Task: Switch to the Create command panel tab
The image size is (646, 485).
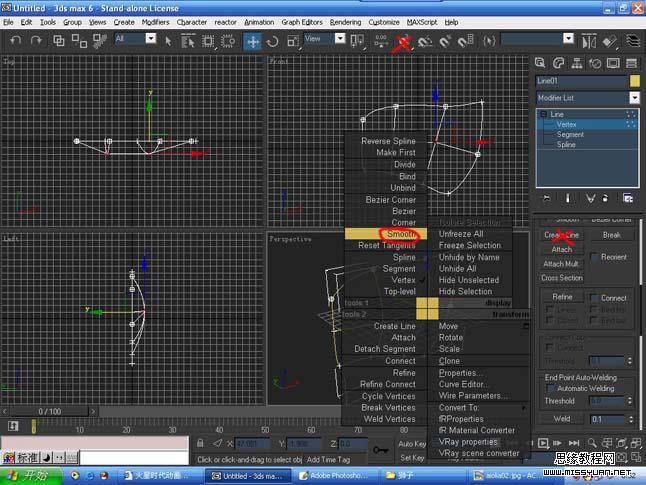Action: [540, 63]
